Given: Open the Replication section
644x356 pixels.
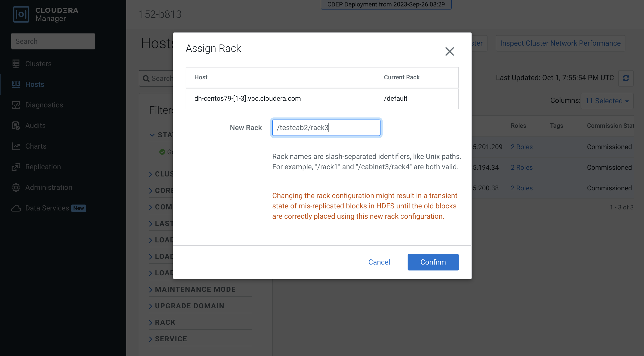Looking at the screenshot, I should click(x=43, y=167).
